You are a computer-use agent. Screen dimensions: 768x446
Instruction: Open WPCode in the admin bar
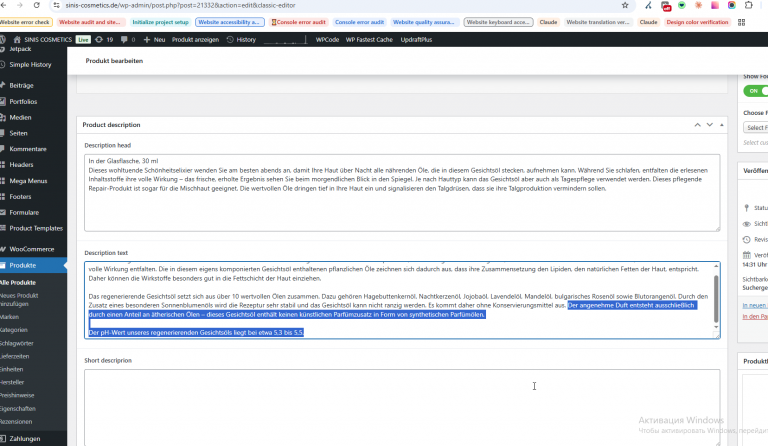327,40
